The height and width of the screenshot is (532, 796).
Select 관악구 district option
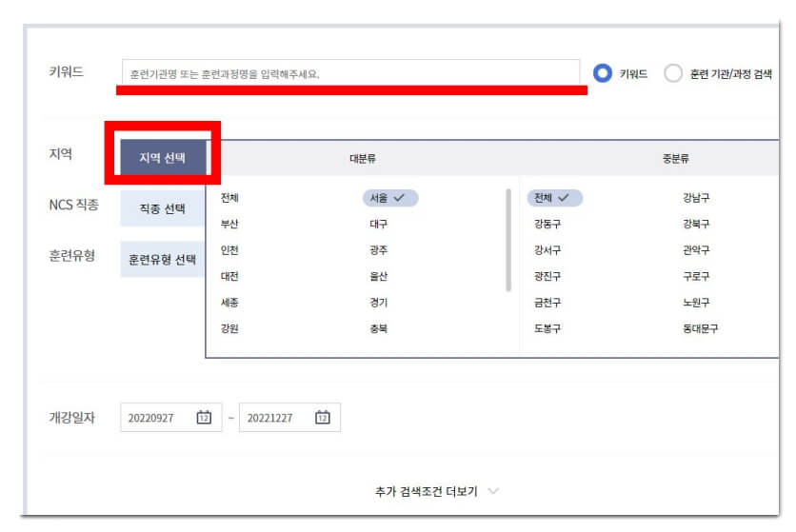tap(697, 250)
